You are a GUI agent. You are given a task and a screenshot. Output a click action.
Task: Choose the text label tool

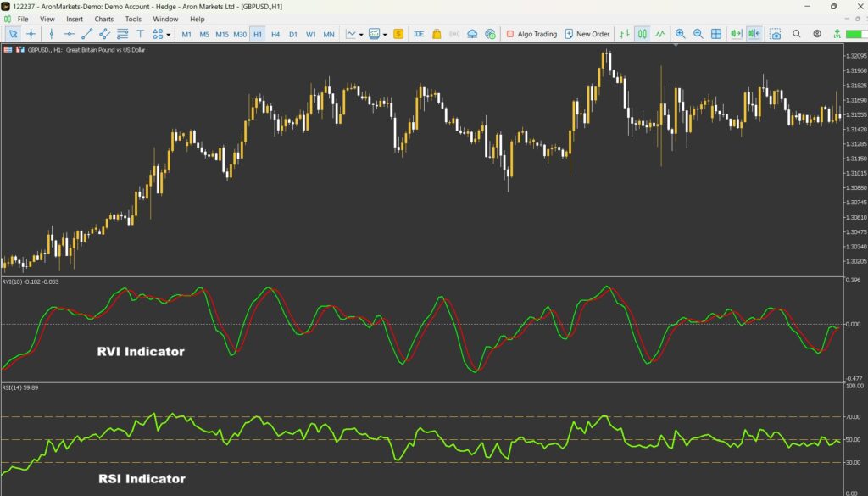(141, 34)
